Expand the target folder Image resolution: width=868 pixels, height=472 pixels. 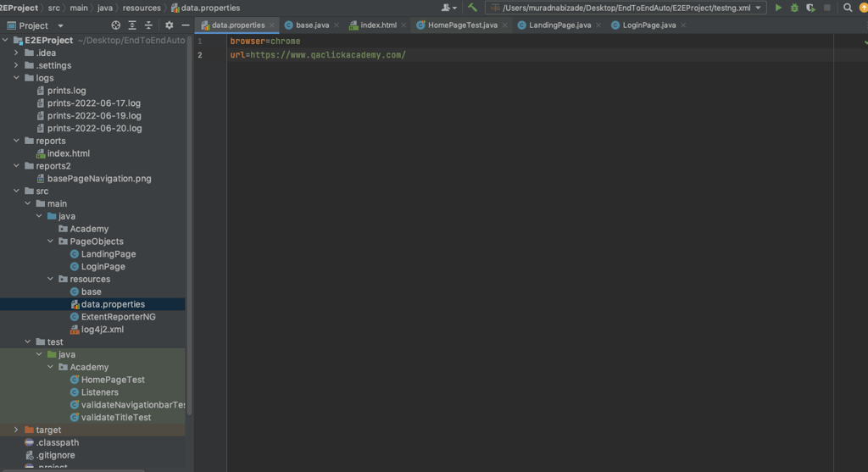point(16,430)
